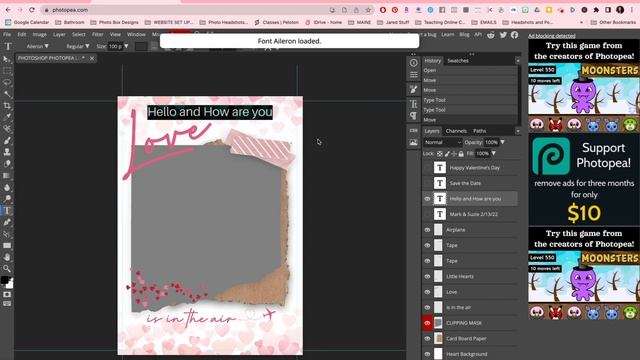Screen dimensions: 640x360
Task: Select the Gradient tool
Action: 7,176
